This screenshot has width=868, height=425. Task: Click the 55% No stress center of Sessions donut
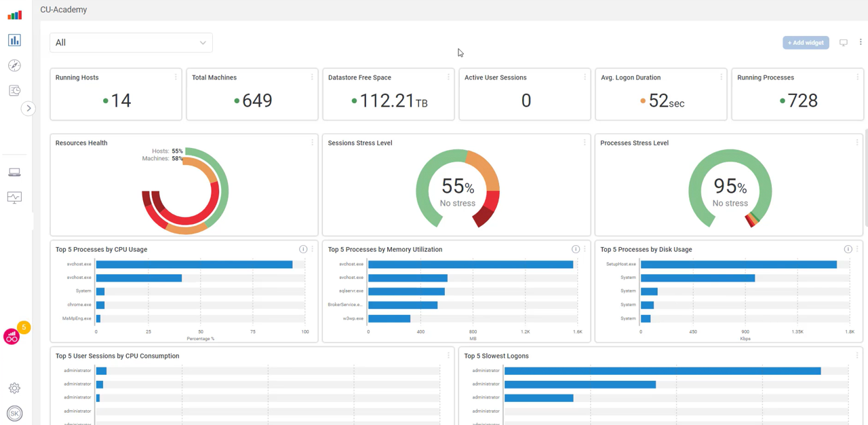coord(458,191)
